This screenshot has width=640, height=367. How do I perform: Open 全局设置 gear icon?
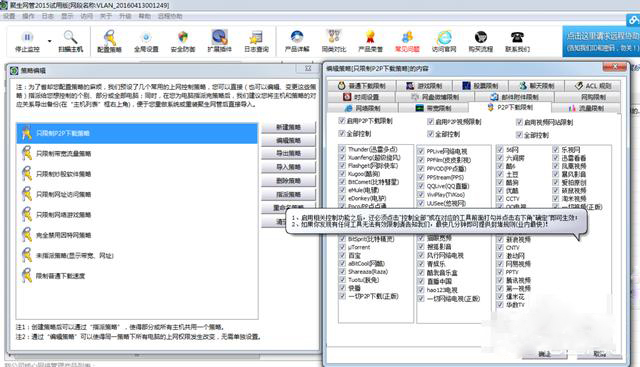(146, 38)
